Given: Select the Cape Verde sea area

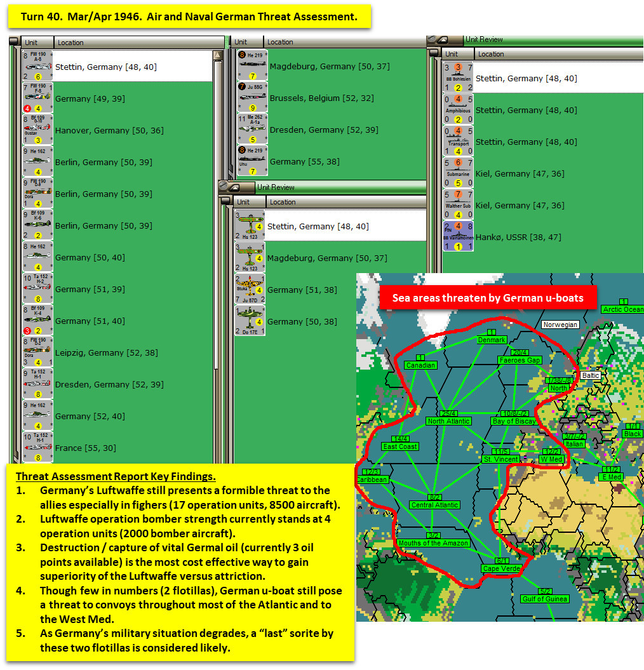Looking at the screenshot, I should click(501, 568).
